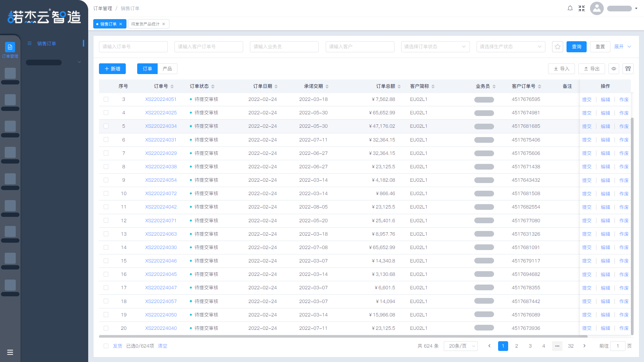Image resolution: width=644 pixels, height=362 pixels.
Task: Switch to the 产品 view tab
Action: coord(167,69)
